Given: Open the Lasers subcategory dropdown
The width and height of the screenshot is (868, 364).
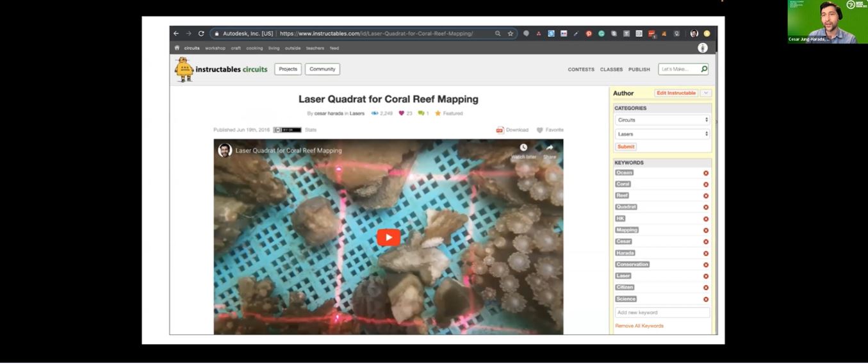Looking at the screenshot, I should pos(662,134).
